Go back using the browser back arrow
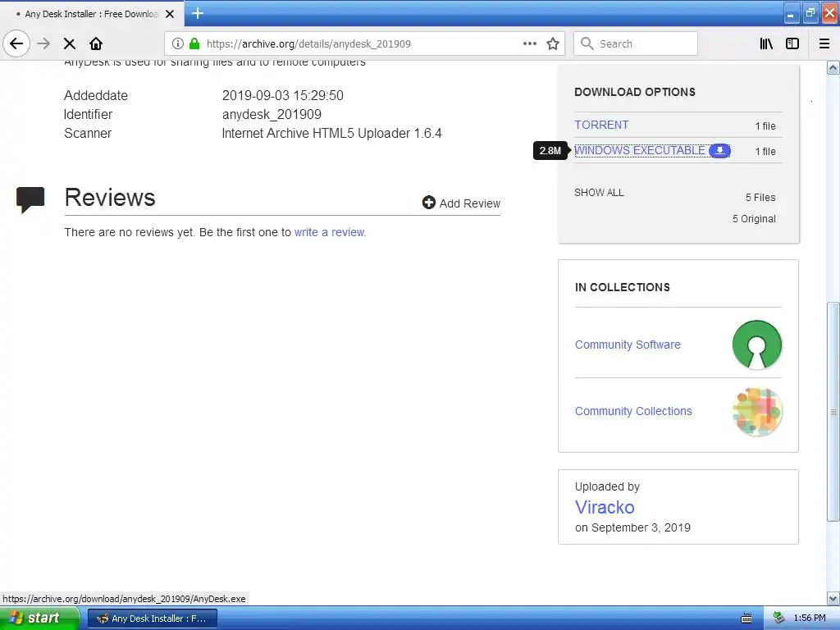This screenshot has width=840, height=630. (x=16, y=43)
